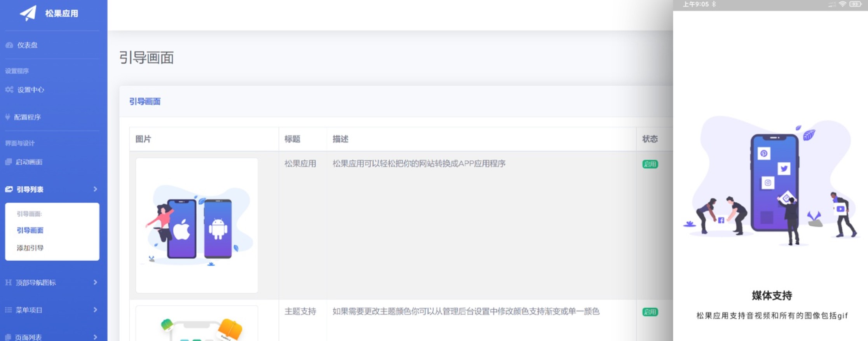Expand the 菜单项目 chevron
Image resolution: width=868 pixels, height=341 pixels.
(95, 310)
